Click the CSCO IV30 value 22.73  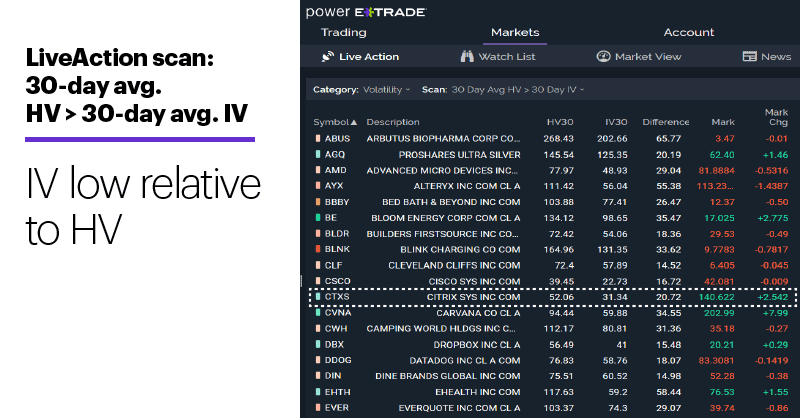[615, 281]
